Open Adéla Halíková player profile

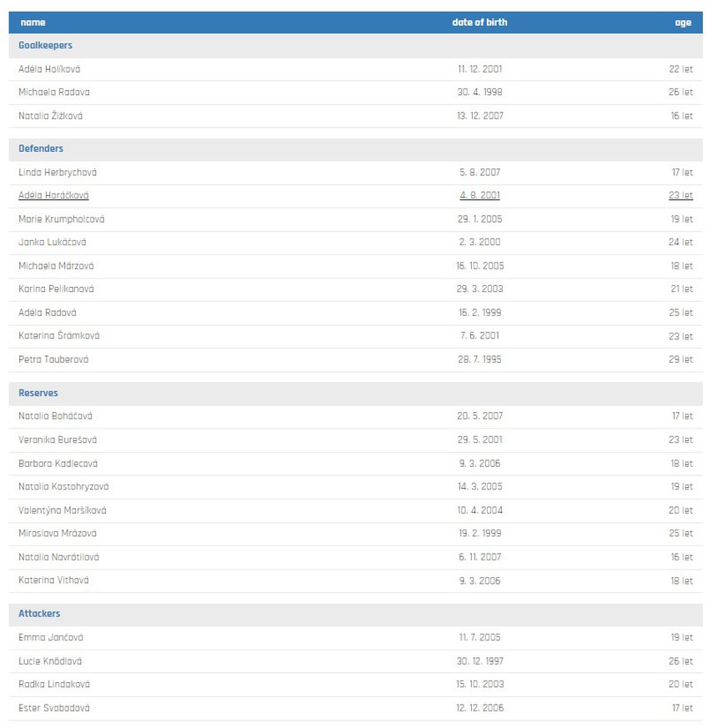point(49,69)
